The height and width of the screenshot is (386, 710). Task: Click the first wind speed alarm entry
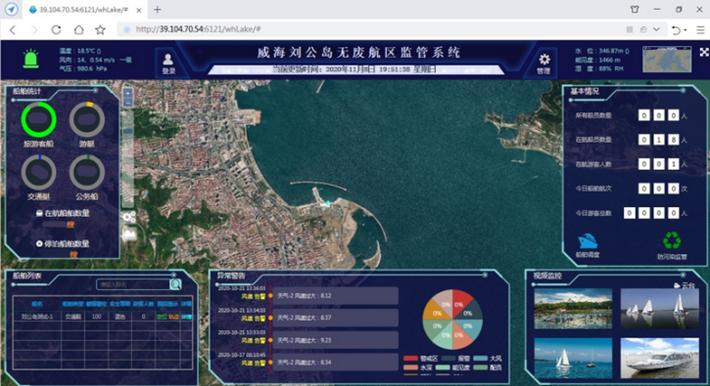(x=336, y=296)
